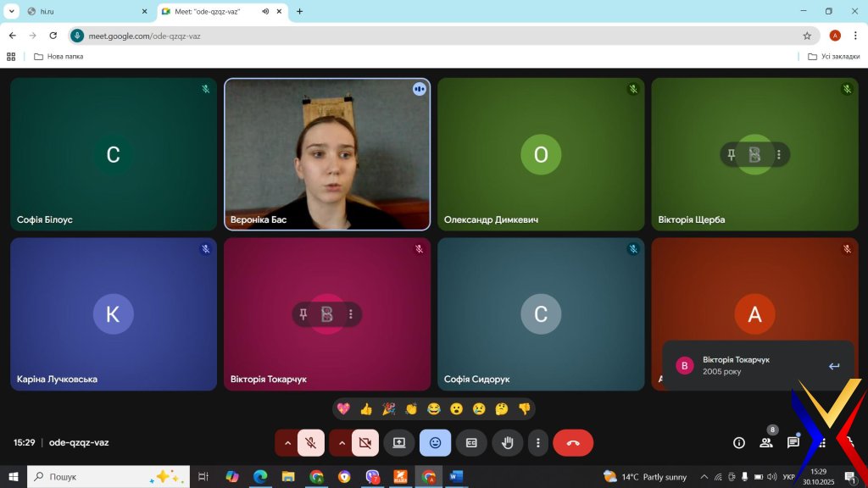Expand video settings arrow beside camera
Screen dimensions: 868x488
coord(341,442)
